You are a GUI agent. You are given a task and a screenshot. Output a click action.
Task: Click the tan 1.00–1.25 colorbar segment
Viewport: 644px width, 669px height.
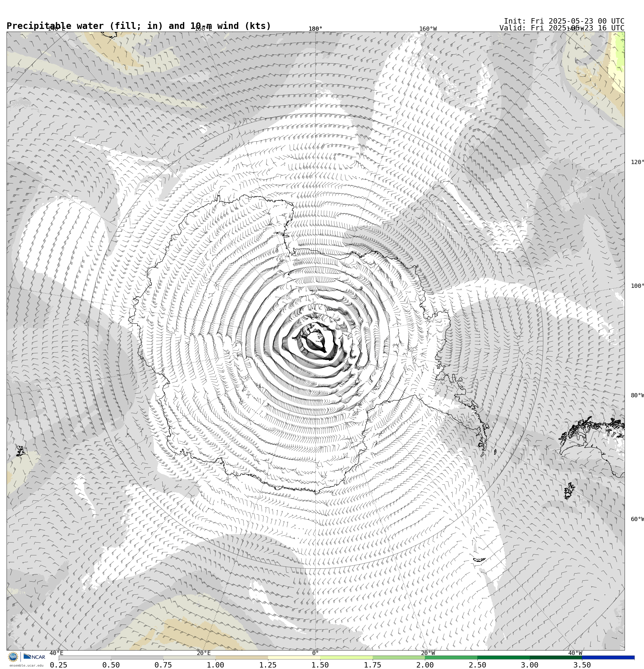pos(241,657)
